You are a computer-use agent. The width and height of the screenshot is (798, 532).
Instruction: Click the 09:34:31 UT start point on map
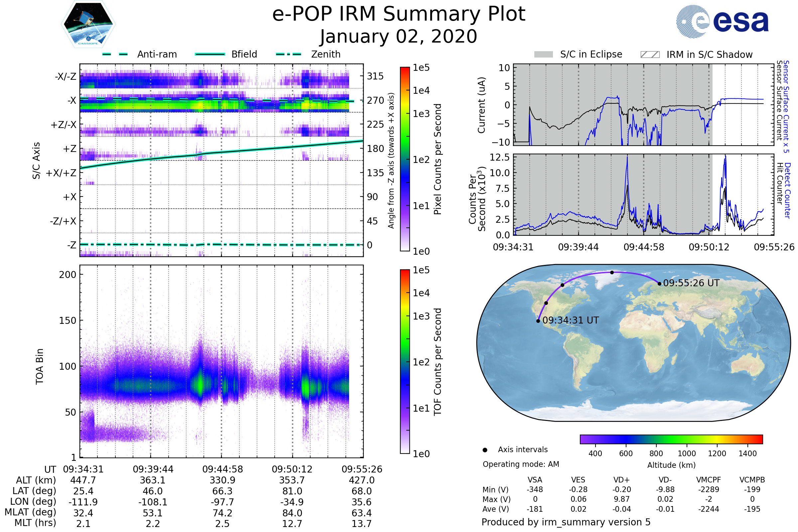click(x=538, y=321)
